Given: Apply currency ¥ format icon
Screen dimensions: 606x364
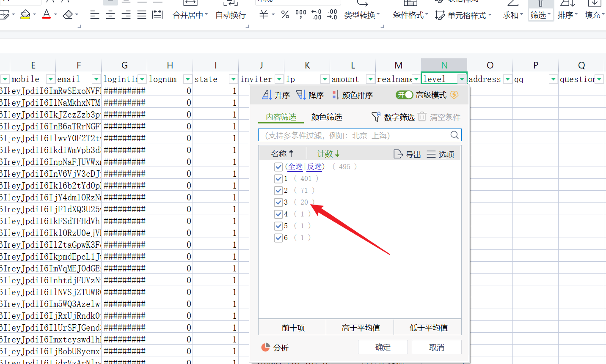Looking at the screenshot, I should pyautogui.click(x=264, y=15).
